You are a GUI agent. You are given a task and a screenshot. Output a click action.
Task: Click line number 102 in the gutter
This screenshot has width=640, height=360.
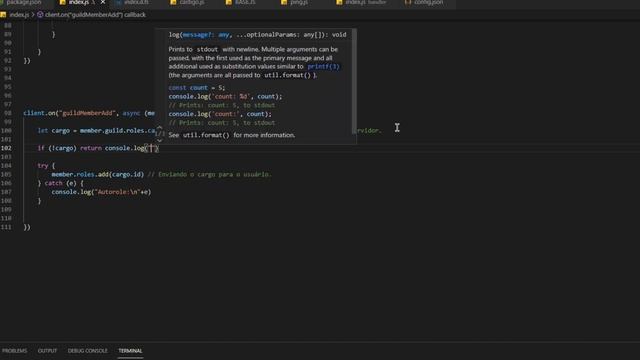coord(6,148)
